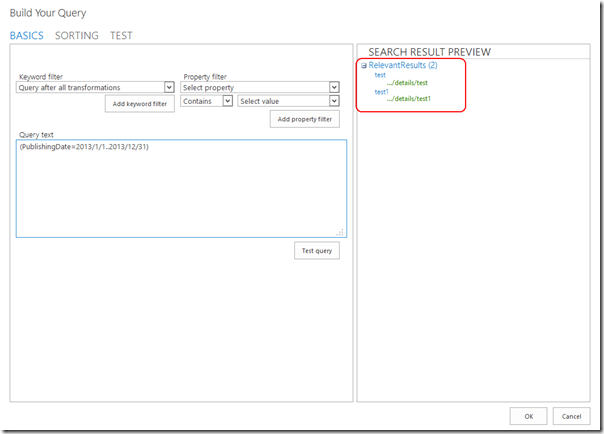The height and width of the screenshot is (434, 604).
Task: Click the Test query button
Action: click(x=317, y=251)
